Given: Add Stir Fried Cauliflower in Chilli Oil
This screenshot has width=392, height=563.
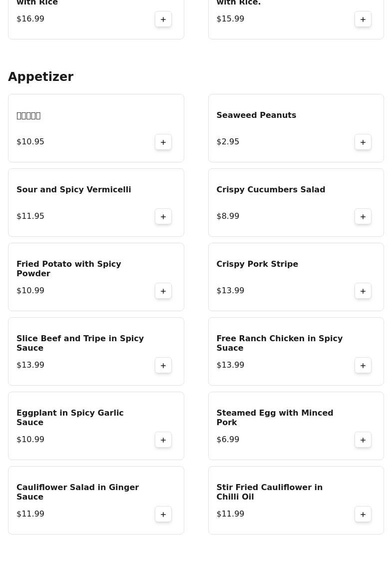Looking at the screenshot, I should tap(363, 515).
